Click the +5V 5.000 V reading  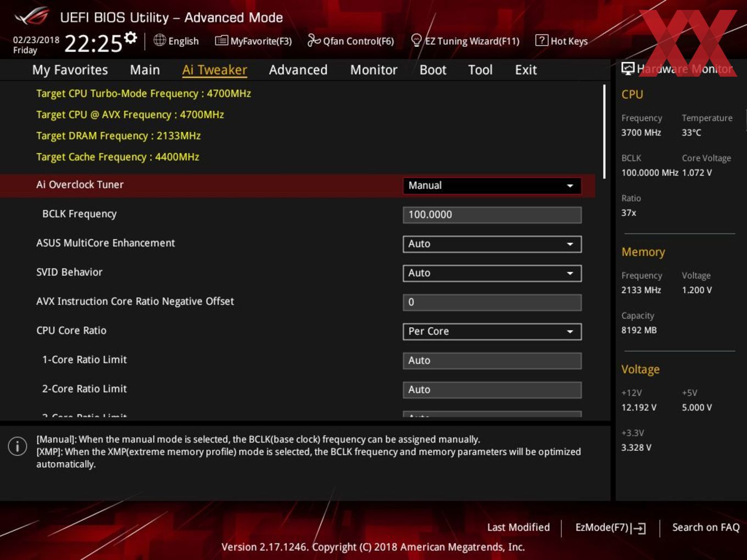(697, 407)
